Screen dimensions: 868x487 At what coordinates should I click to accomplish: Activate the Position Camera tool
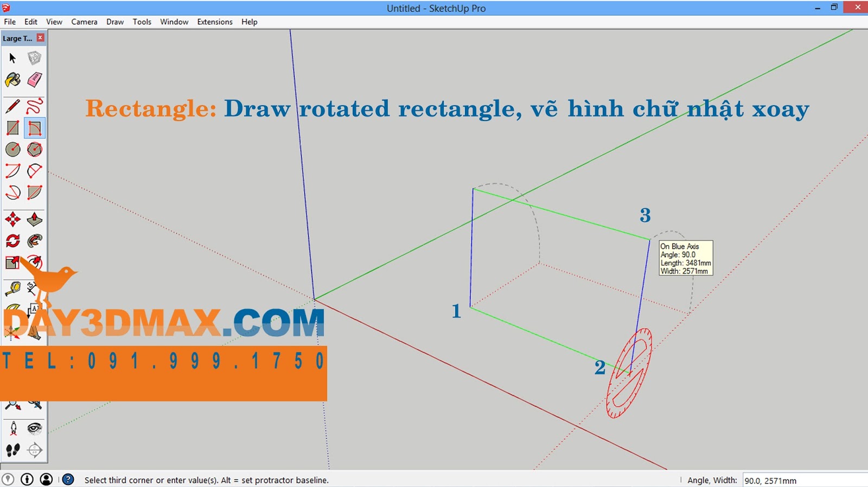(x=12, y=428)
